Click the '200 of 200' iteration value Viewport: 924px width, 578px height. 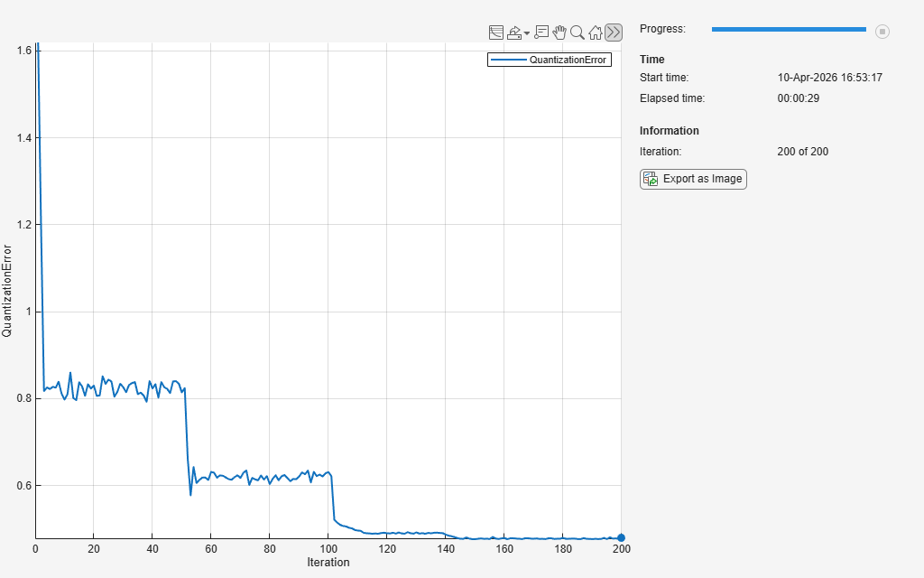802,152
